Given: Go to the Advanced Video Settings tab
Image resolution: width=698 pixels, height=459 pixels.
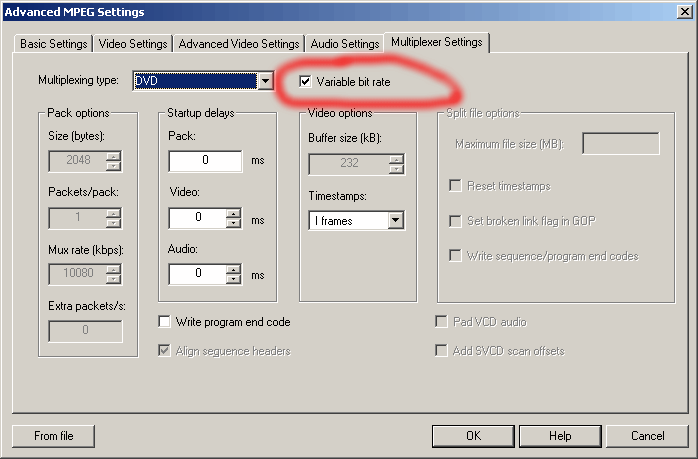Looking at the screenshot, I should pyautogui.click(x=239, y=44).
